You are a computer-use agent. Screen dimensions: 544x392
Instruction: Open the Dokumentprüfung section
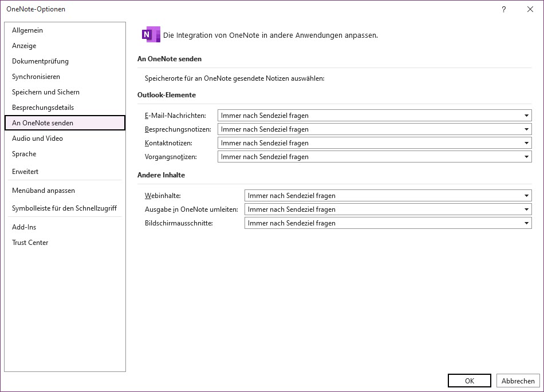[x=40, y=61]
